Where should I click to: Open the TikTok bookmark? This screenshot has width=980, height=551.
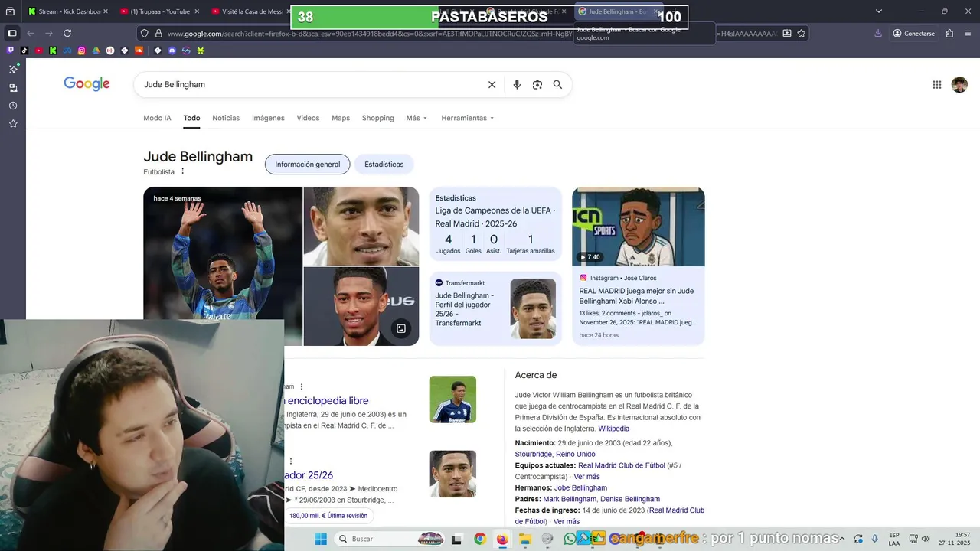(24, 51)
